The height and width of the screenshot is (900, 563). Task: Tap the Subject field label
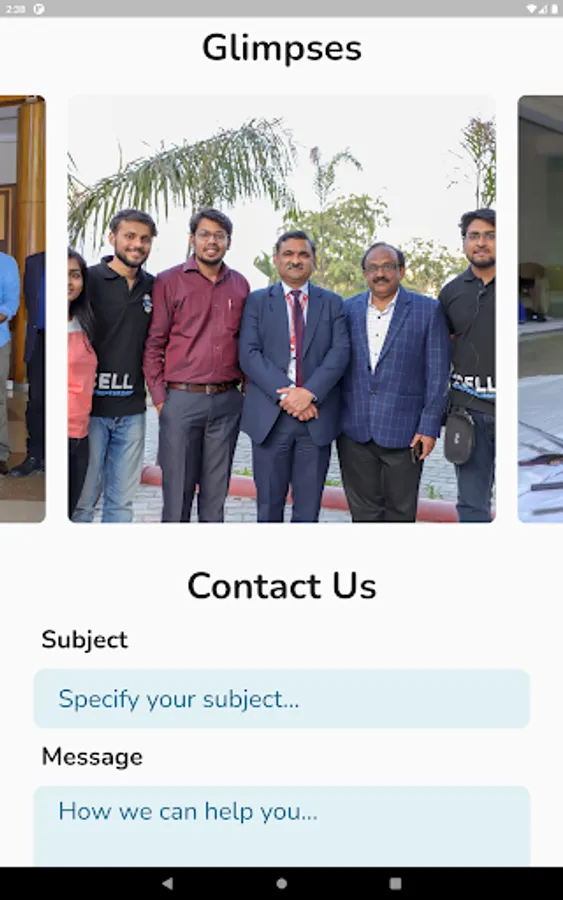point(84,639)
